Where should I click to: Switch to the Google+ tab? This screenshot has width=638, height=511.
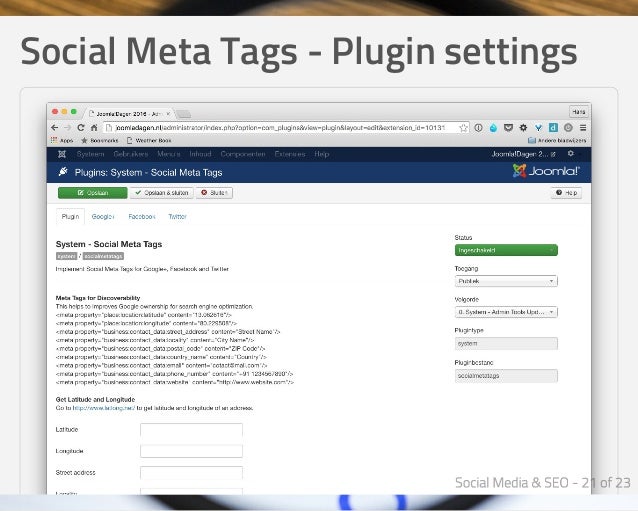[x=103, y=216]
